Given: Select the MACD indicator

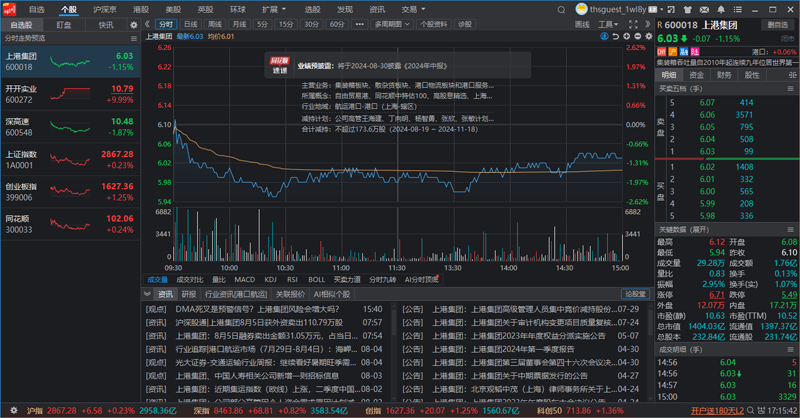Looking at the screenshot, I should (244, 279).
